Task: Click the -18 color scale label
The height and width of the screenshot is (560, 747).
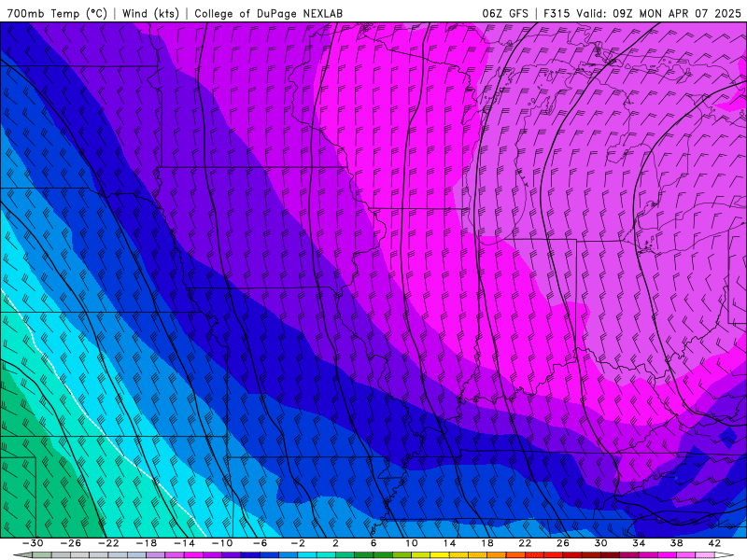Action: pos(147,543)
